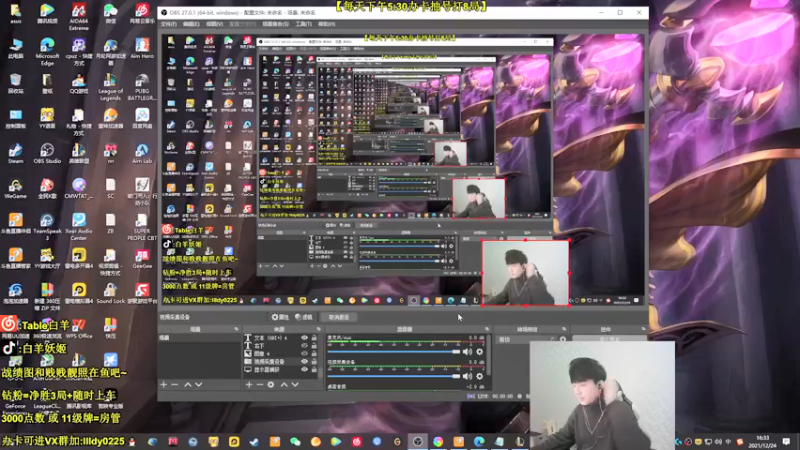Toggle lock on first text source
Image resolution: width=800 pixels, height=450 pixels.
314,338
